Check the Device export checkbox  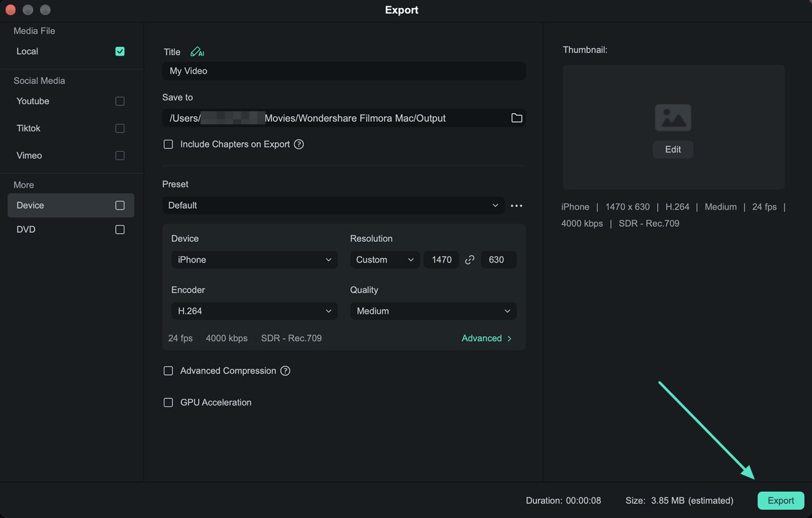tap(120, 206)
